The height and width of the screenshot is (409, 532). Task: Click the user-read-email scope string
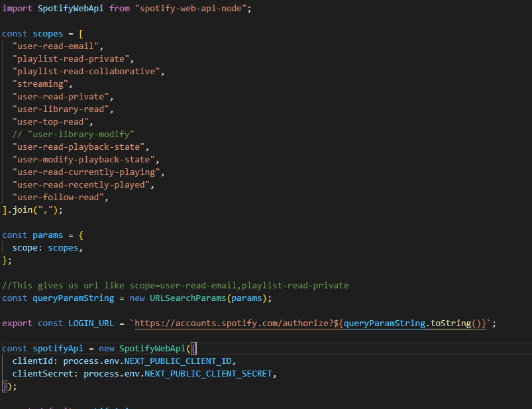[x=58, y=46]
